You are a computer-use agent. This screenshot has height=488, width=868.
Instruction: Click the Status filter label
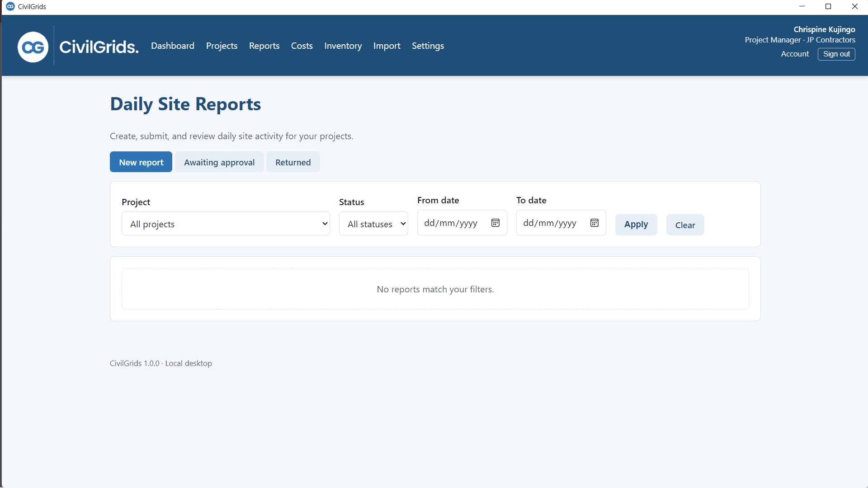351,202
